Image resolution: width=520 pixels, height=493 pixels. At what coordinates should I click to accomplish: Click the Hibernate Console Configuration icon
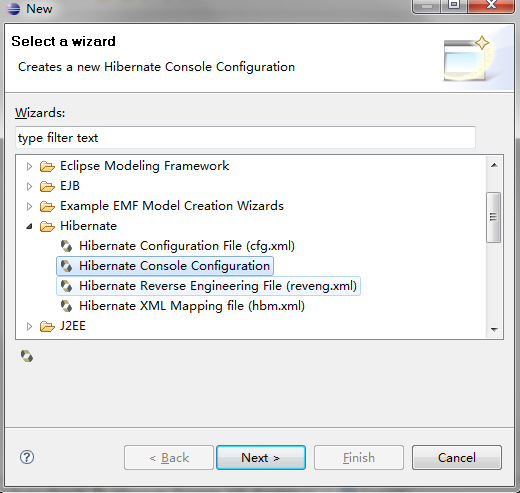(x=66, y=266)
